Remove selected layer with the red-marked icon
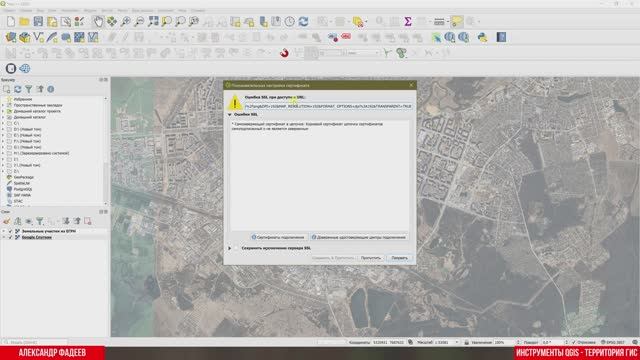Image resolution: width=640 pixels, height=360 pixels. (x=88, y=221)
